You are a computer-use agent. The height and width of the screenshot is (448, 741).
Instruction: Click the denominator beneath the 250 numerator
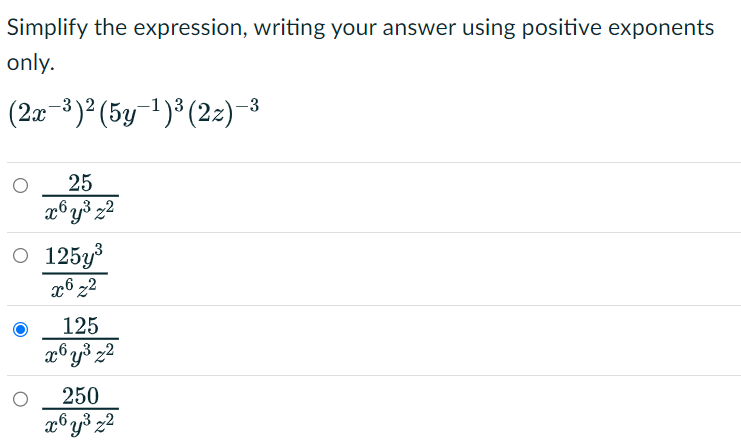click(x=80, y=424)
